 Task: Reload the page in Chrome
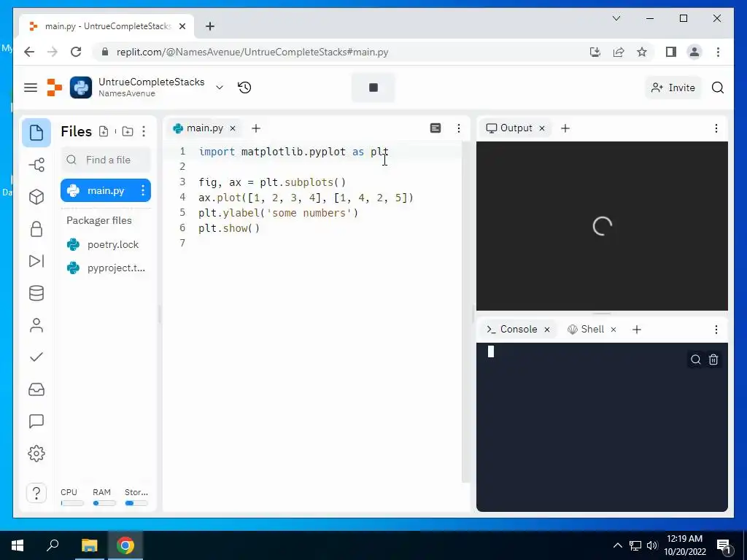click(76, 52)
